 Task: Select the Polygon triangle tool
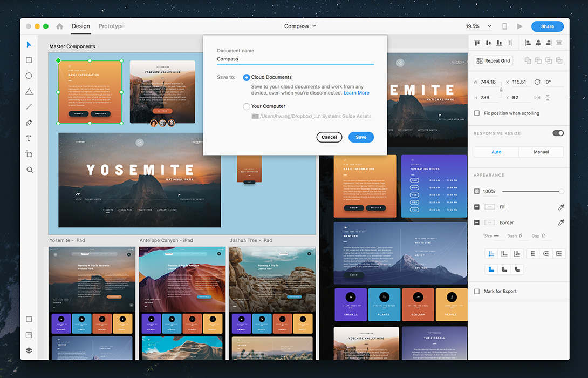29,91
